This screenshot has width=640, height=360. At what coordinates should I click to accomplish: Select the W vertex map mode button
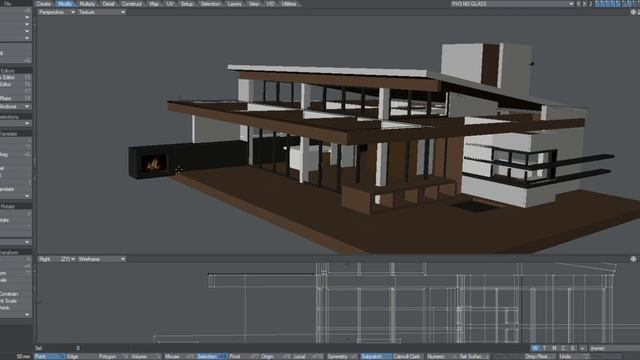click(535, 348)
